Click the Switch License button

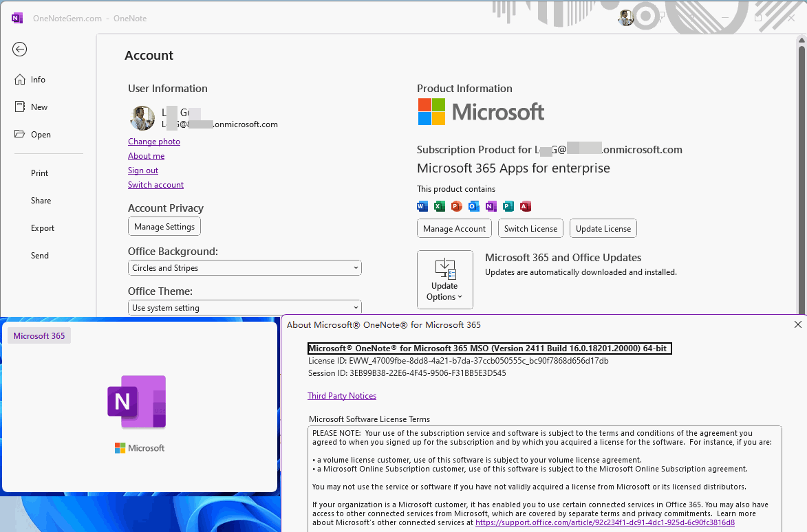pos(530,229)
